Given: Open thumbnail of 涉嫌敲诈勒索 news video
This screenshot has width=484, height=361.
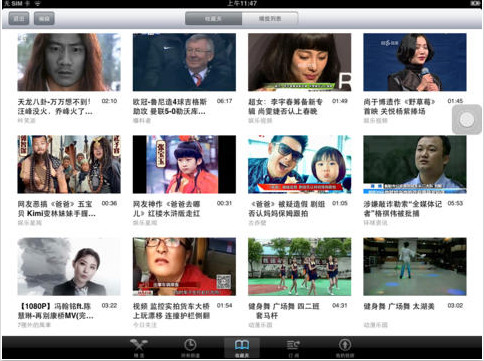Looking at the screenshot, I should [x=415, y=164].
